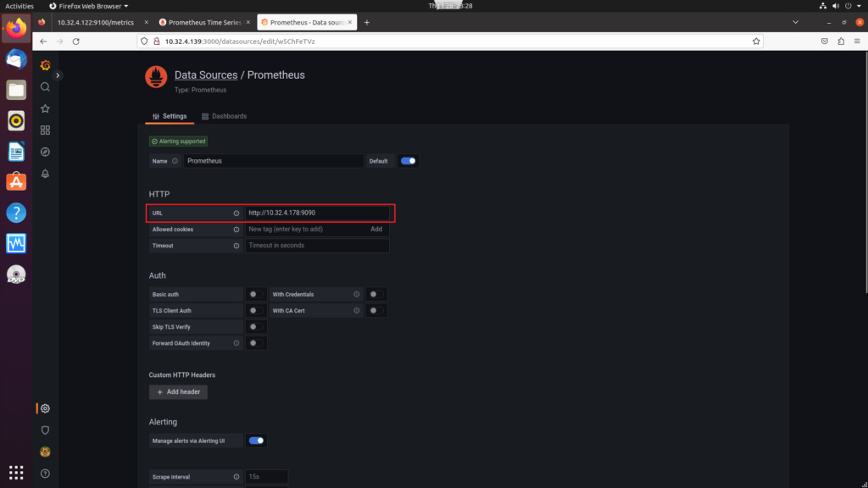Show info tooltip for Allowed cookies
Image resolution: width=868 pixels, height=488 pixels.
click(x=236, y=229)
